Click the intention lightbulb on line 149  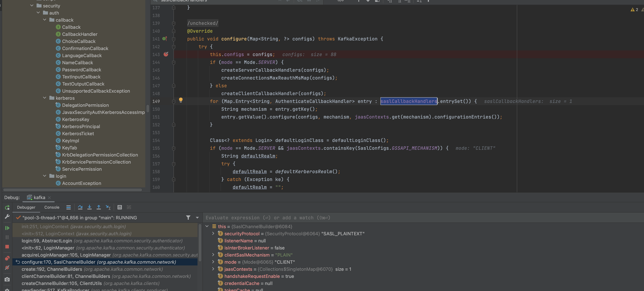coord(181,100)
